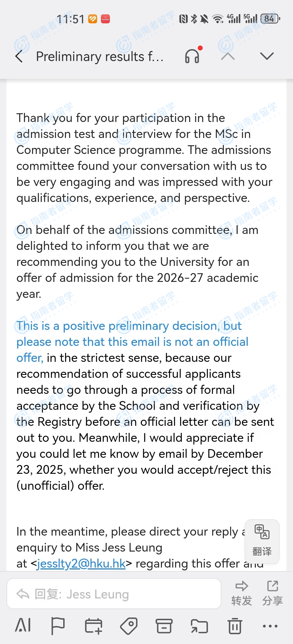Move email to folder icon
This screenshot has width=293, height=644.
coord(199,626)
